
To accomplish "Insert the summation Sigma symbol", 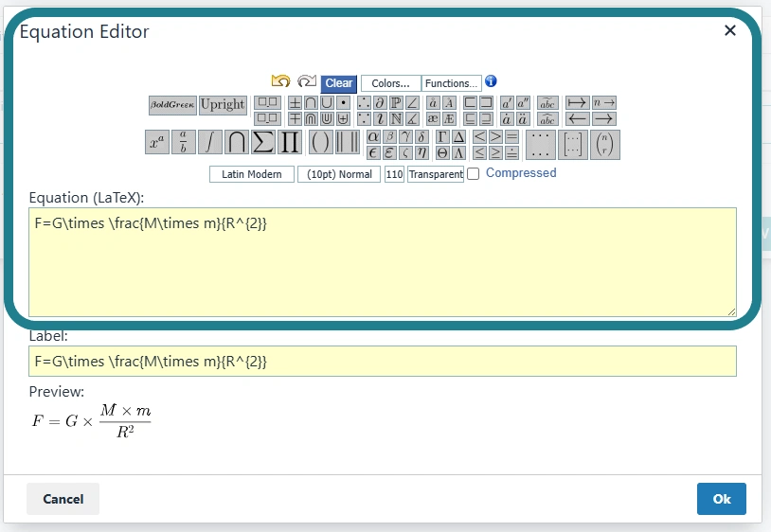I will pyautogui.click(x=263, y=142).
